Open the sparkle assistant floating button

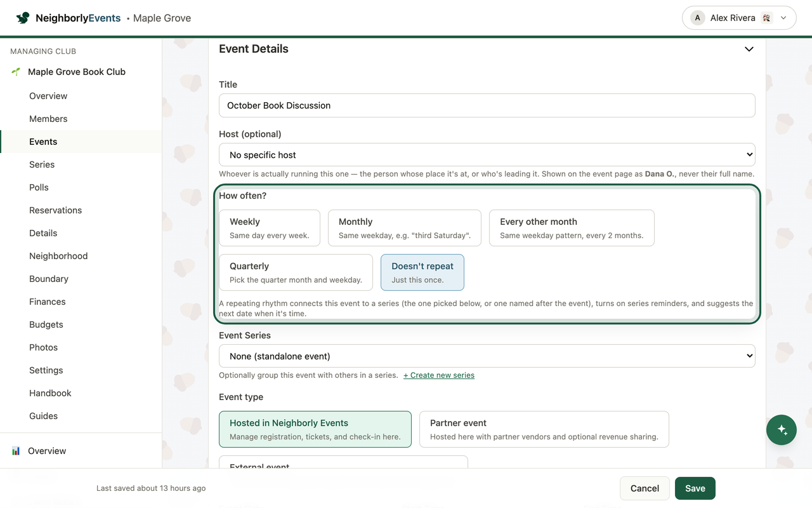tap(782, 430)
